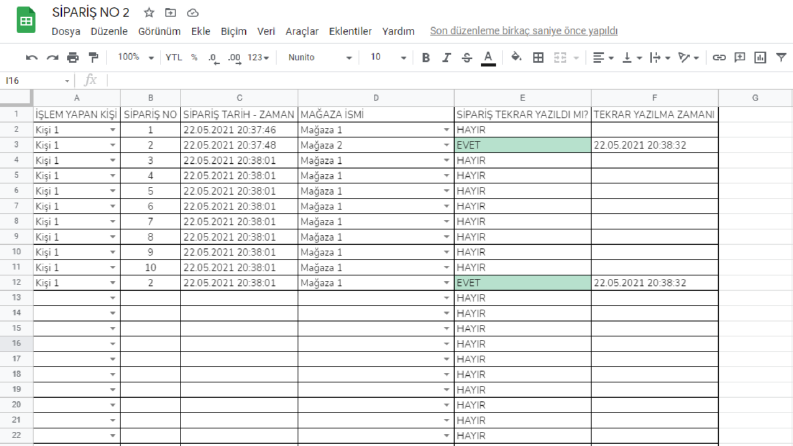
Task: Activate the paint format tool
Action: 94,58
